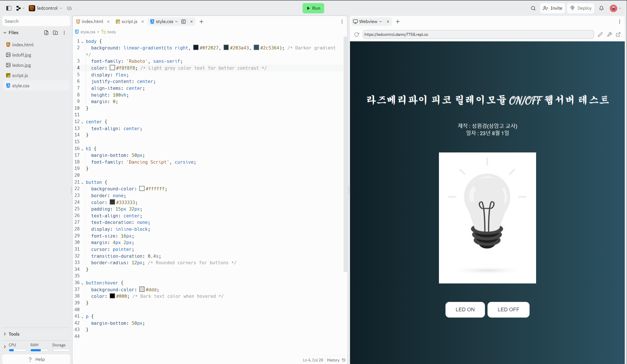Open ledon.jpg in file tree
The image size is (627, 364).
tap(21, 65)
